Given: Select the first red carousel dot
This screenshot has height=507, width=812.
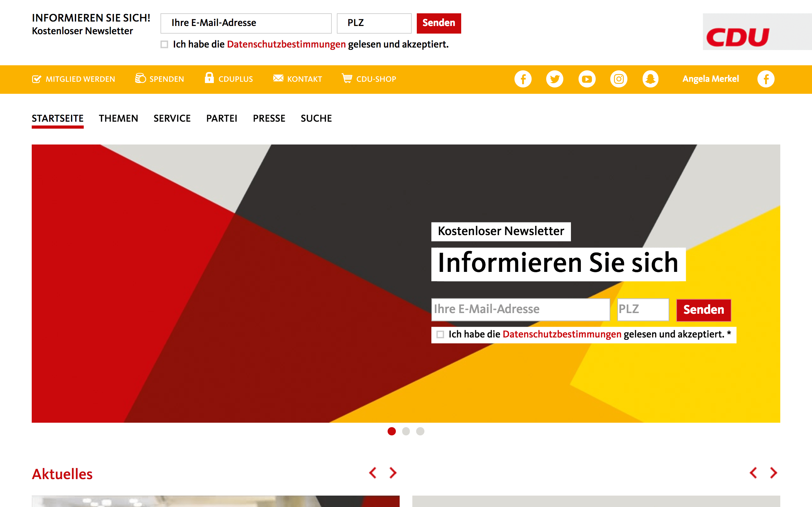Looking at the screenshot, I should pos(392,431).
